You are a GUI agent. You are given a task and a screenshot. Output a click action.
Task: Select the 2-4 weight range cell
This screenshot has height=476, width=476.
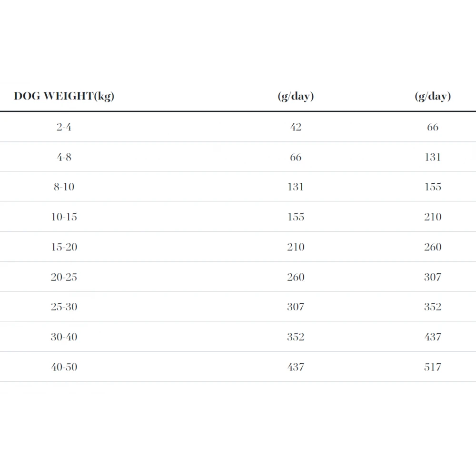tap(64, 127)
